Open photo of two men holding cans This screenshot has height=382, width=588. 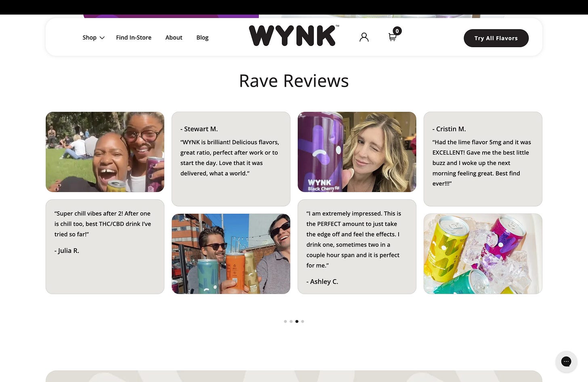231,254
